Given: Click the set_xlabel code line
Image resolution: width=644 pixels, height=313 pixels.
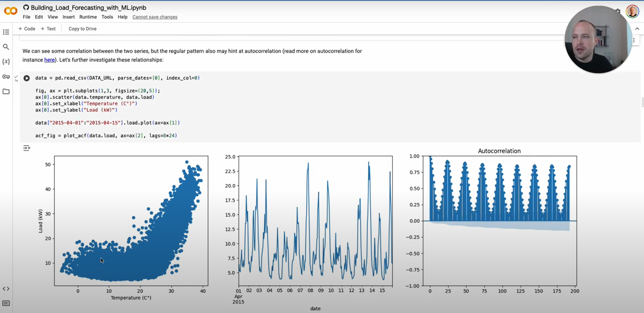Looking at the screenshot, I should [86, 104].
